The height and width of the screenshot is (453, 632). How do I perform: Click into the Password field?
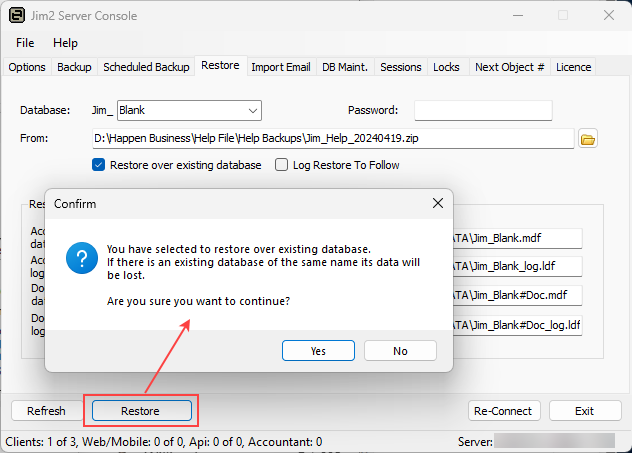coord(483,110)
